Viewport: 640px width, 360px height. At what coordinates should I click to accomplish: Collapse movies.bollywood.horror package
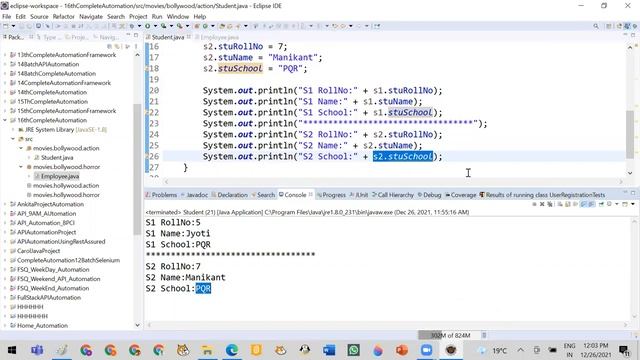pyautogui.click(x=21, y=167)
